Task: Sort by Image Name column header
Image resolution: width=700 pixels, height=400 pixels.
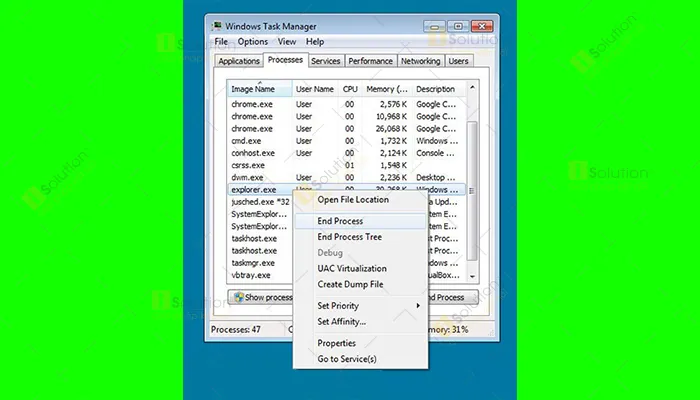Action: coord(260,89)
